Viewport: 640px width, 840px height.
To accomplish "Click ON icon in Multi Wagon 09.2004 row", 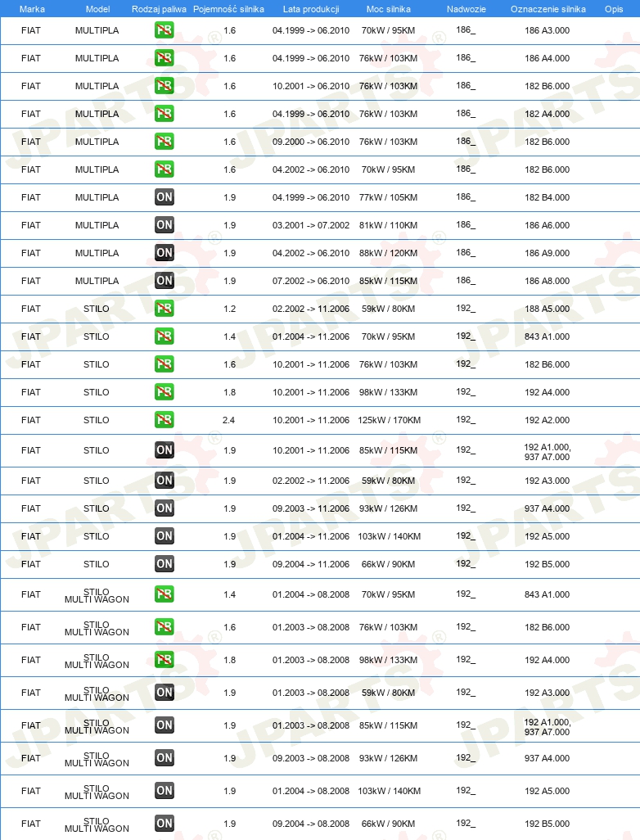I will click(164, 824).
